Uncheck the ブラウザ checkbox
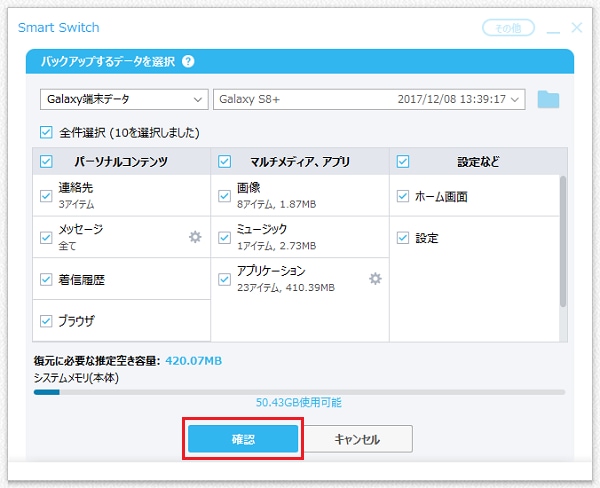The width and height of the screenshot is (600, 488). pyautogui.click(x=46, y=321)
